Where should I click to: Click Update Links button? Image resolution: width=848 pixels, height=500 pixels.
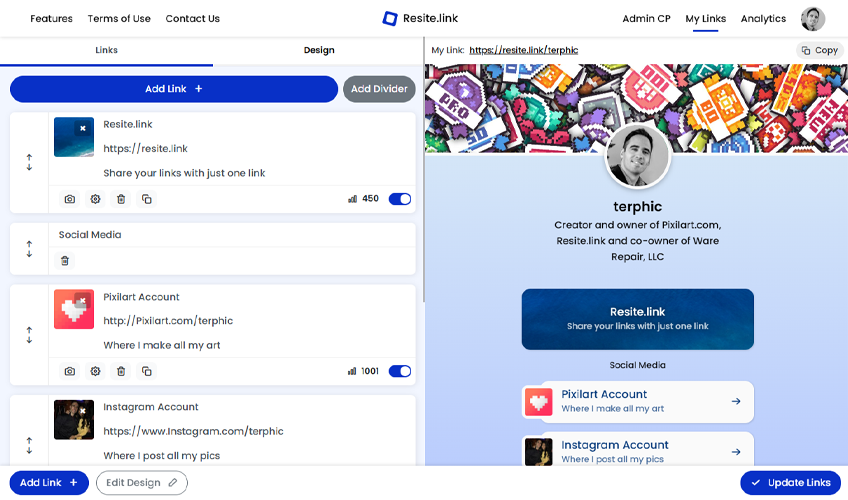click(790, 483)
